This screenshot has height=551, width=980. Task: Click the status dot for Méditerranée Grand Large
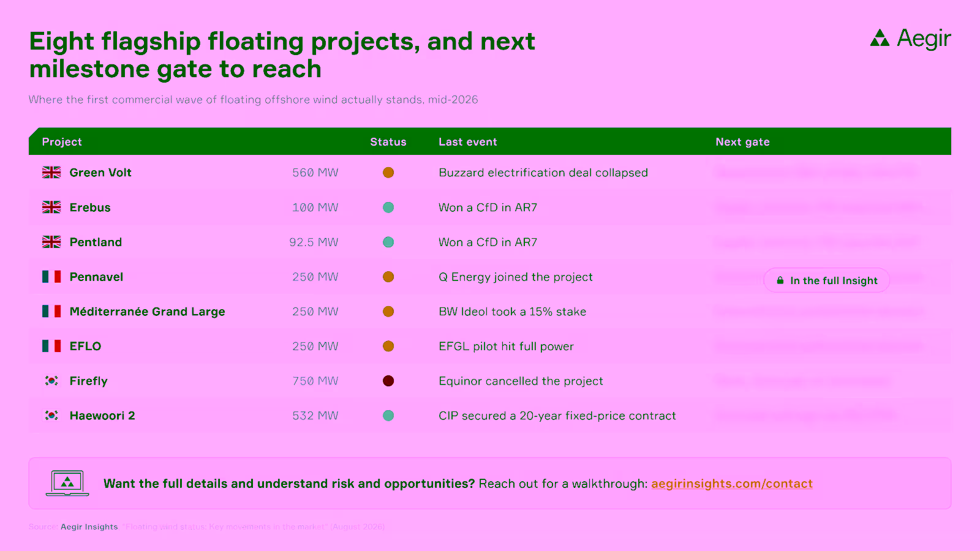(388, 312)
